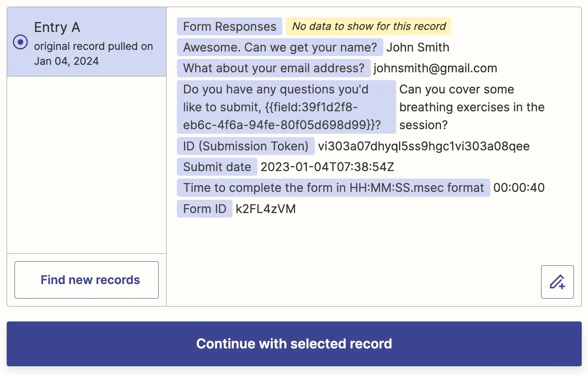
Task: Click the 2023-01-04T07:38:54Z date value
Action: tap(327, 167)
